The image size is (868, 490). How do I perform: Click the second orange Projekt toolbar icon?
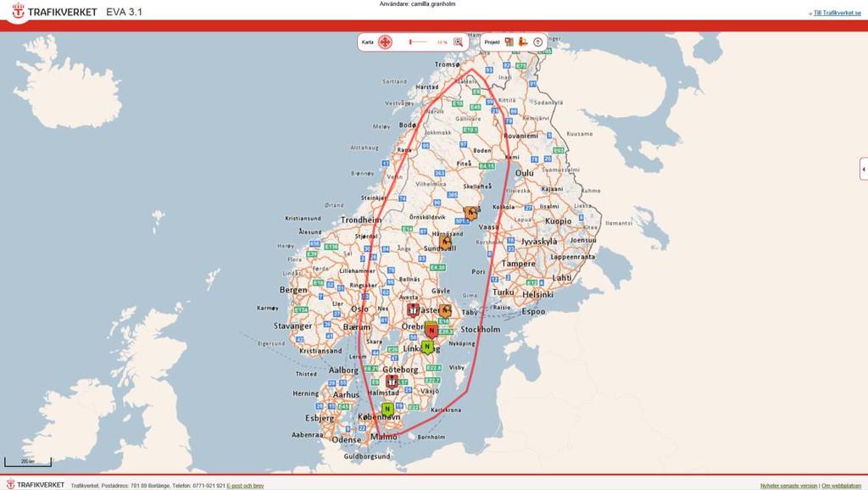click(523, 42)
